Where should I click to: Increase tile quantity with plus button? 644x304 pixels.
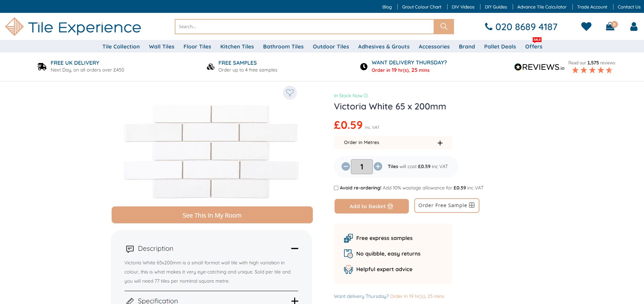(x=378, y=166)
